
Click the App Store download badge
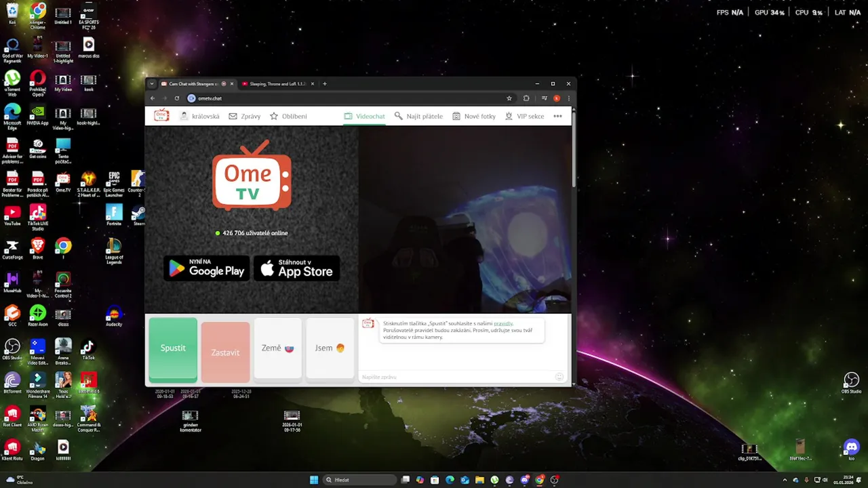(296, 268)
